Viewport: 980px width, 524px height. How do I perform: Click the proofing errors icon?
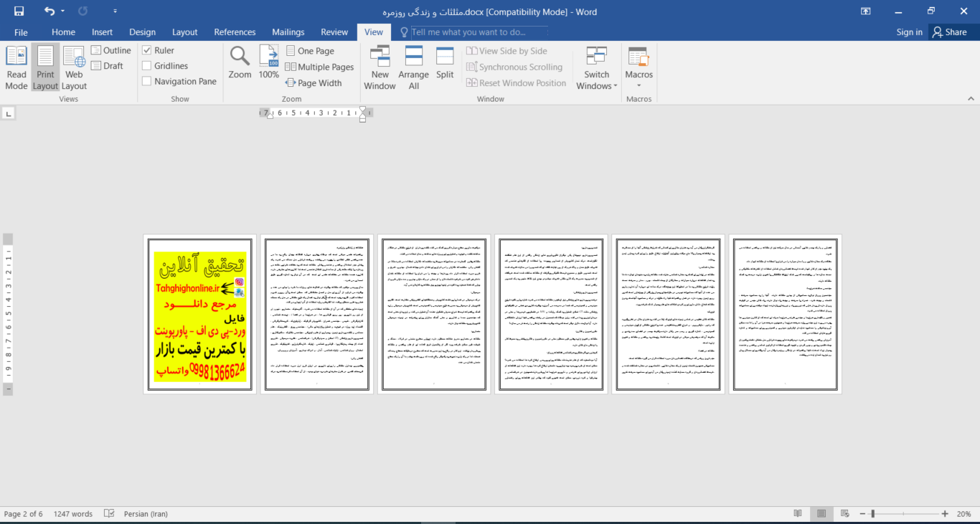(109, 514)
